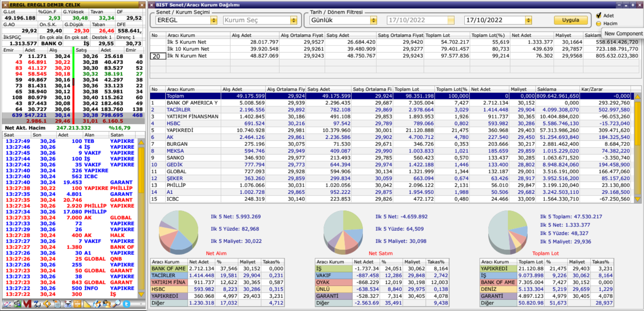Click the 30,24 best bid price cell

pyautogui.click(x=63, y=56)
